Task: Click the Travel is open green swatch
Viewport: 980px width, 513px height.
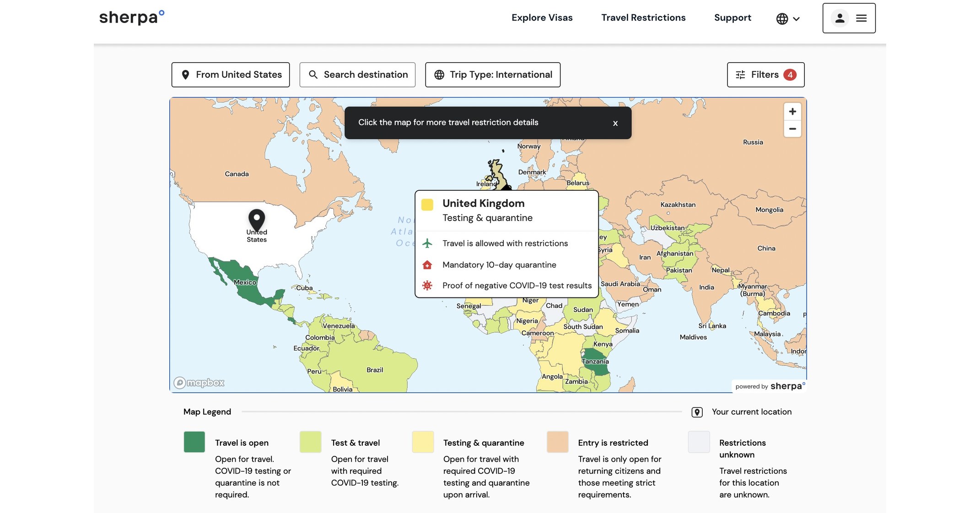Action: click(x=194, y=442)
